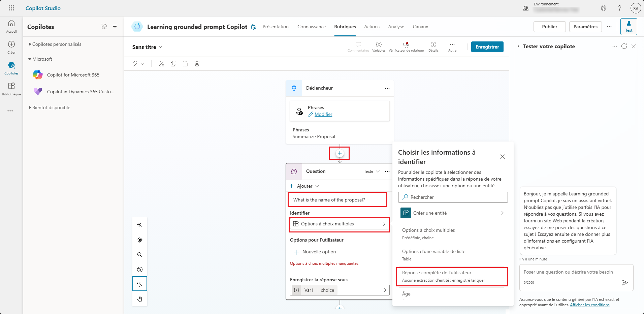This screenshot has width=644, height=314.
Task: Open Bibliothèque in left rail
Action: coord(11,89)
